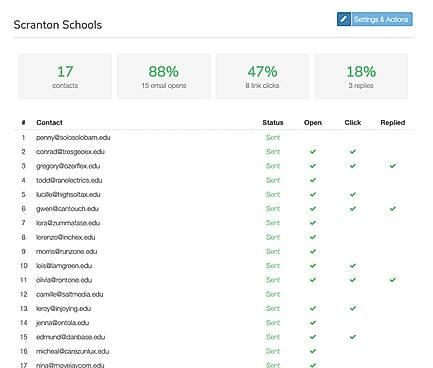This screenshot has width=433, height=368.
Task: Click Open checkmark in gwen's row
Action: tap(313, 209)
